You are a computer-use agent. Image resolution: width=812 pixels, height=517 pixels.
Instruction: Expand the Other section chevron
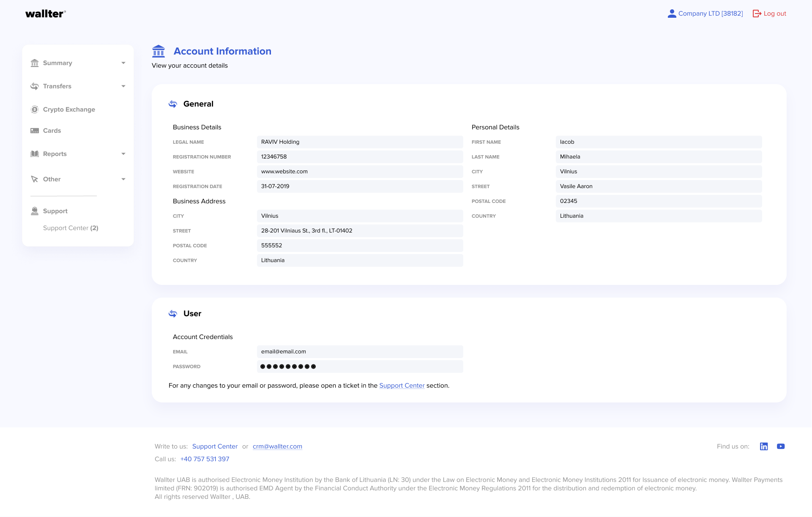123,179
